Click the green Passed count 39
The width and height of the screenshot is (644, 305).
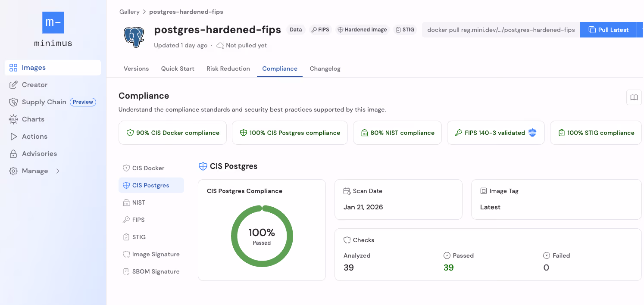448,268
